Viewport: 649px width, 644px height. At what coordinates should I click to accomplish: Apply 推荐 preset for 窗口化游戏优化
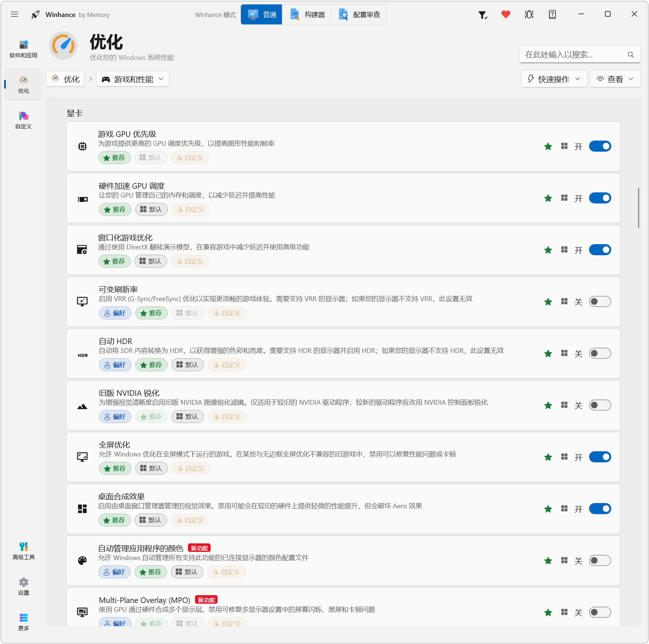click(x=114, y=262)
